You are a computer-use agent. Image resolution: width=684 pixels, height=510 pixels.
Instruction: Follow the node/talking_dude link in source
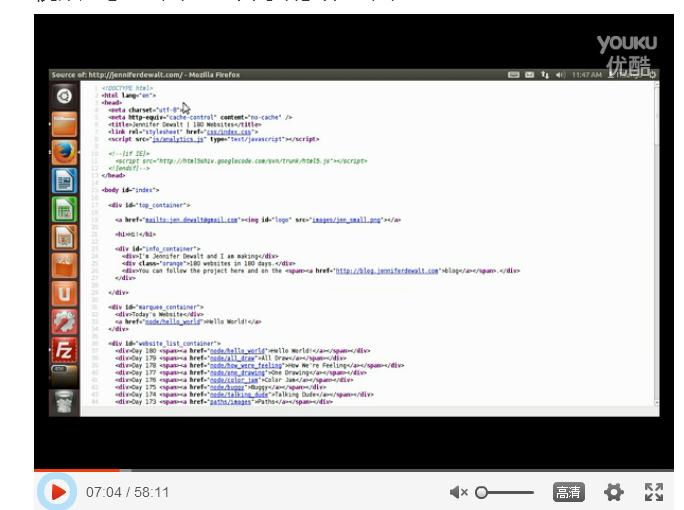pyautogui.click(x=239, y=394)
